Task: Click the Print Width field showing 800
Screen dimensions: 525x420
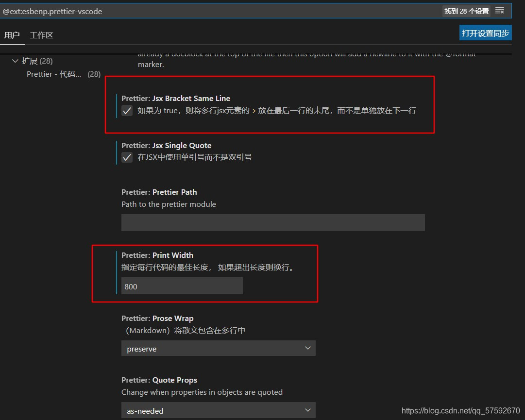Action: tap(182, 286)
